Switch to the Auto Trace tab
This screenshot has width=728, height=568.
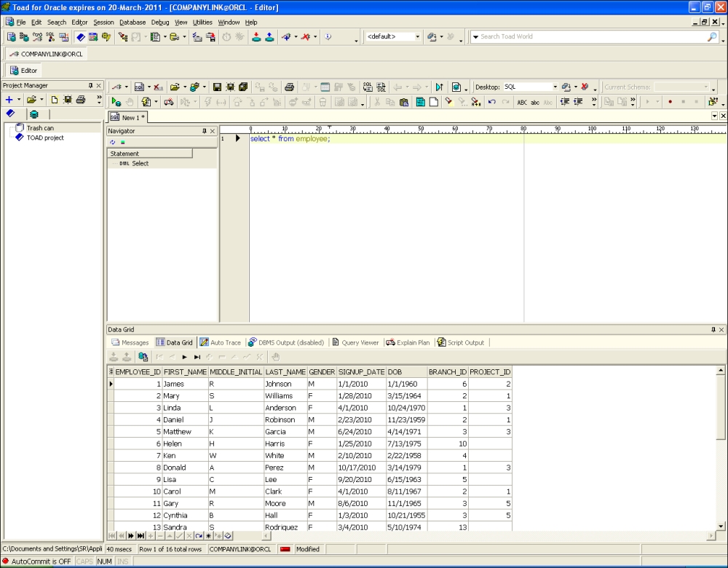point(221,342)
